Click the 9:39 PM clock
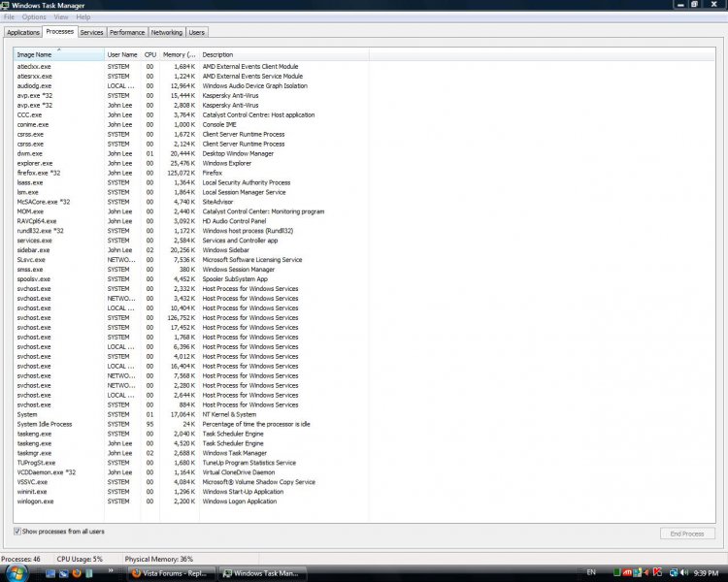The width and height of the screenshot is (728, 582). point(706,573)
